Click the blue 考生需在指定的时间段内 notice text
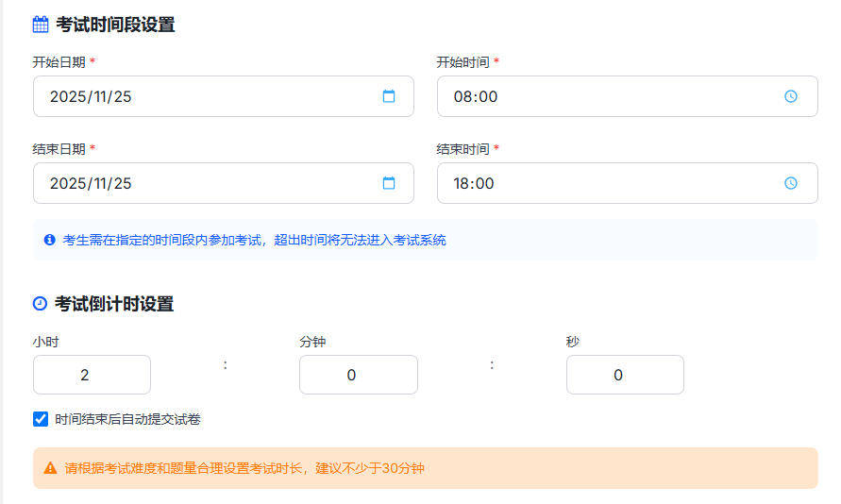841x504 pixels. coord(254,240)
